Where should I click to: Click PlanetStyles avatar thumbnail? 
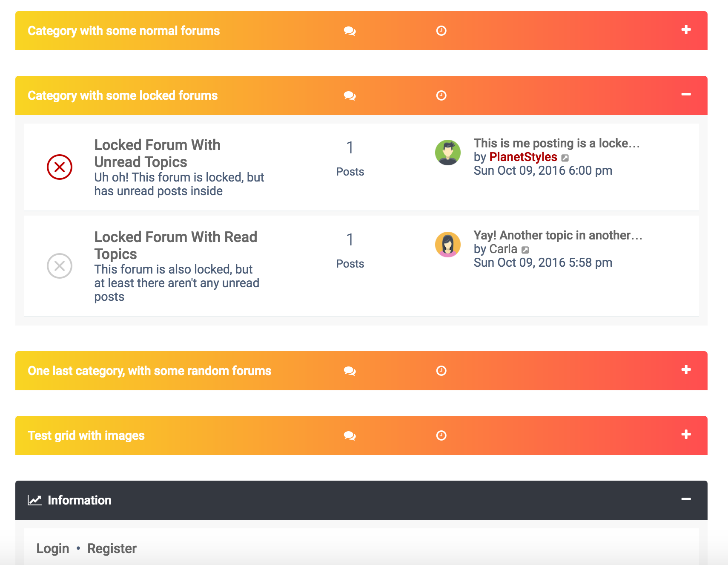pos(448,153)
